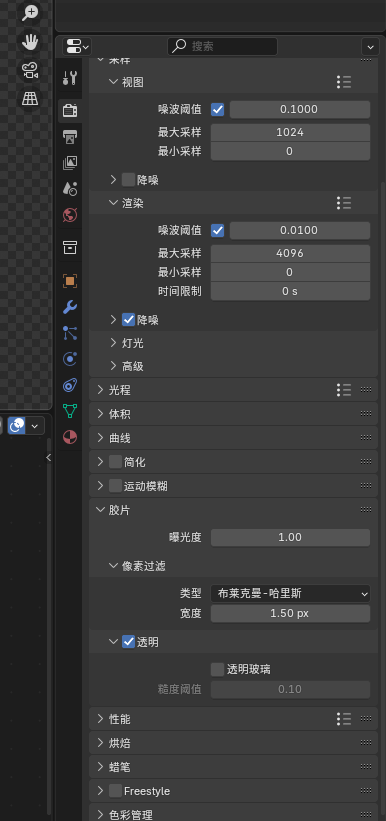
Task: Open the World properties globe icon
Action: coord(70,215)
